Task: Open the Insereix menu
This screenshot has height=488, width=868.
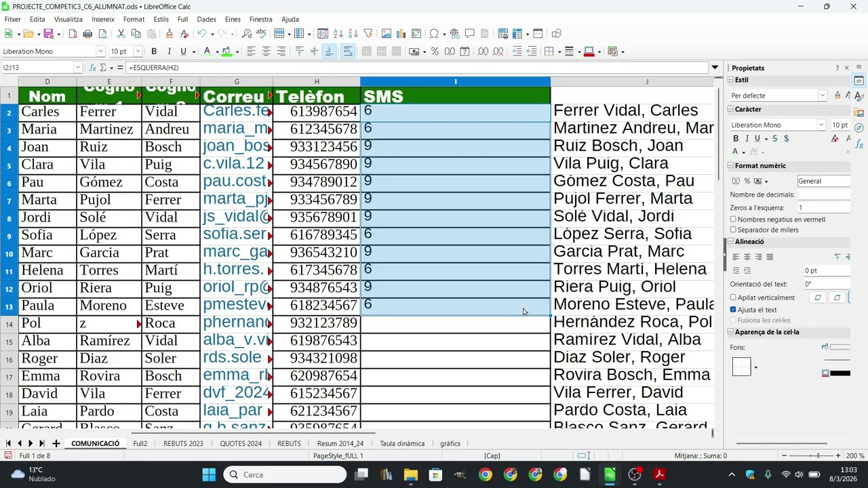Action: [x=103, y=20]
